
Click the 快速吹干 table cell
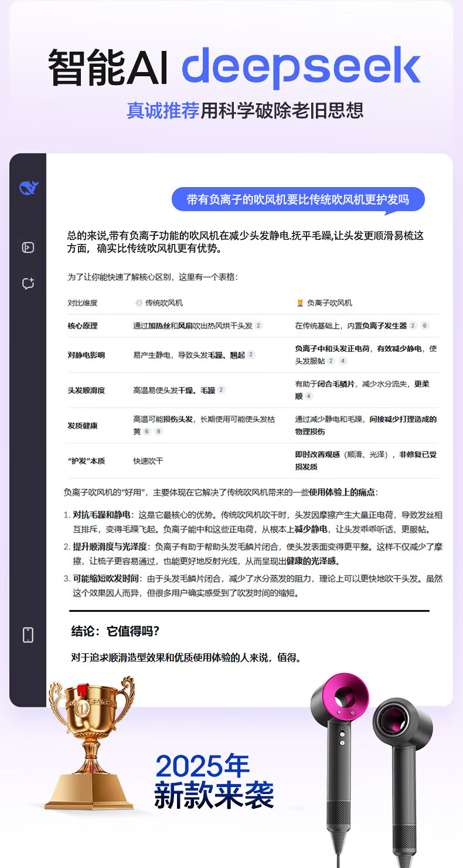[148, 461]
